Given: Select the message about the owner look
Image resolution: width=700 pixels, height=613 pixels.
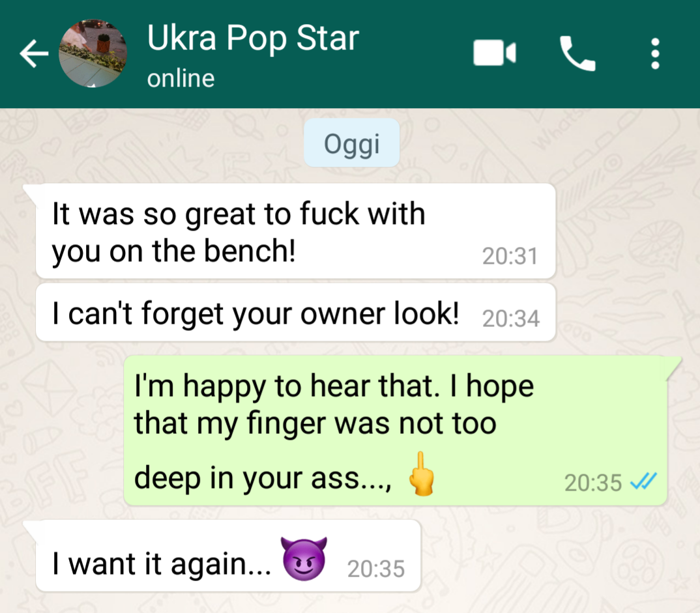Looking at the screenshot, I should pyautogui.click(x=295, y=313).
